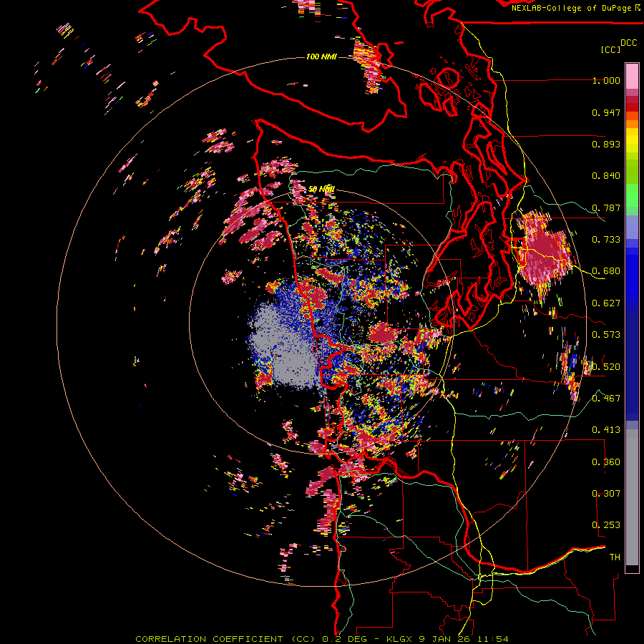
Task: Click the 0.520 scale value
Action: (606, 367)
